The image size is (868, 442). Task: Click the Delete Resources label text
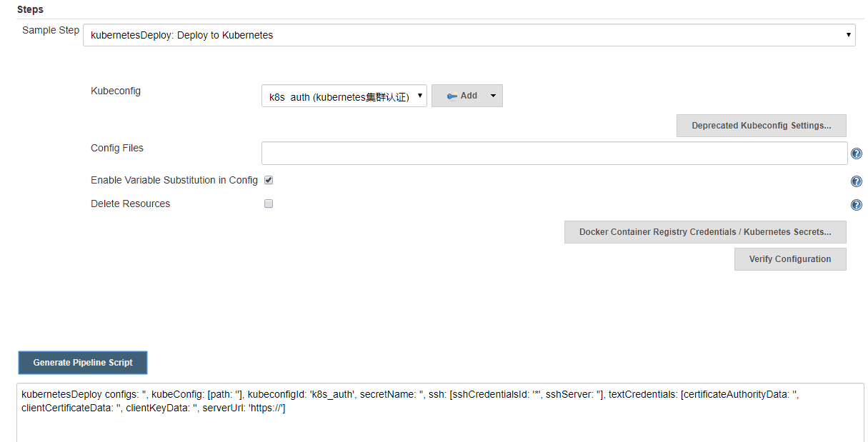coord(130,204)
